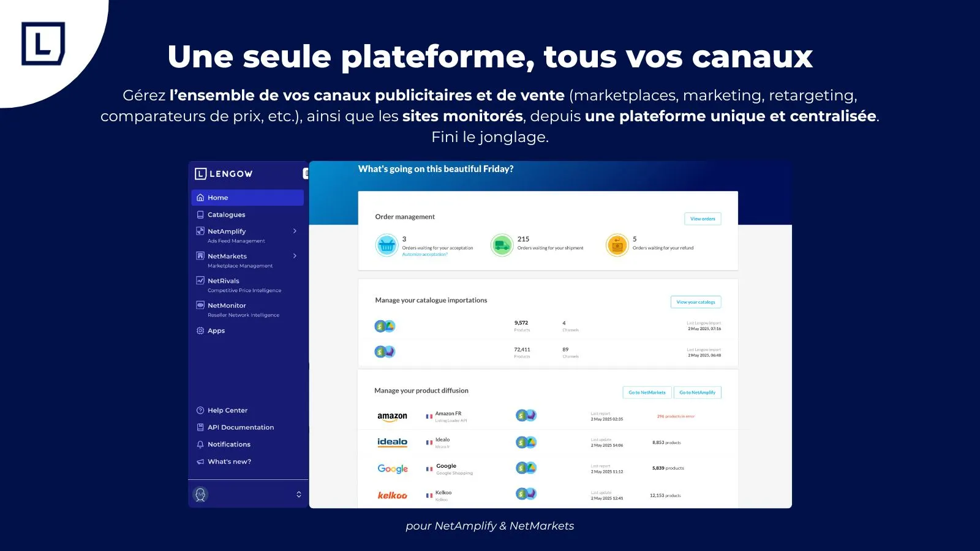
Task: Expand the NetMarkets submenu chevron
Action: point(295,256)
